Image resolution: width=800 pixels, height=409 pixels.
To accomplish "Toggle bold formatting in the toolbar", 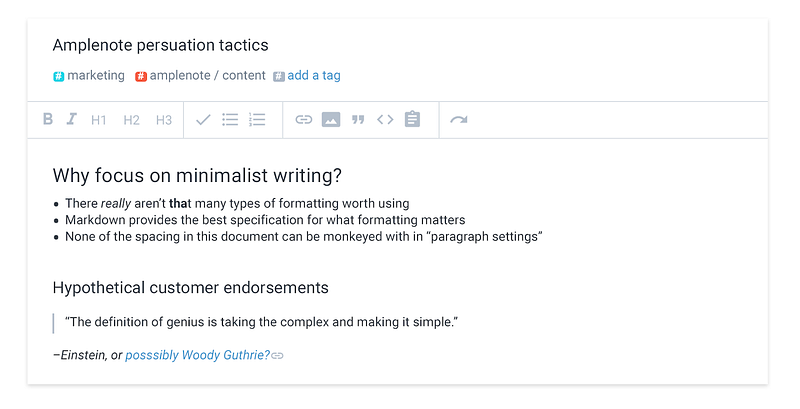I will click(48, 120).
